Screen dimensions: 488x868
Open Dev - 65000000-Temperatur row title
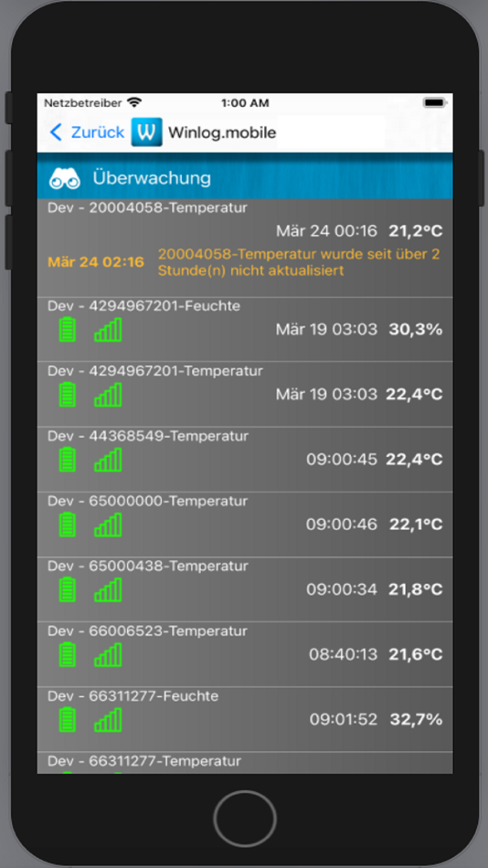[148, 501]
